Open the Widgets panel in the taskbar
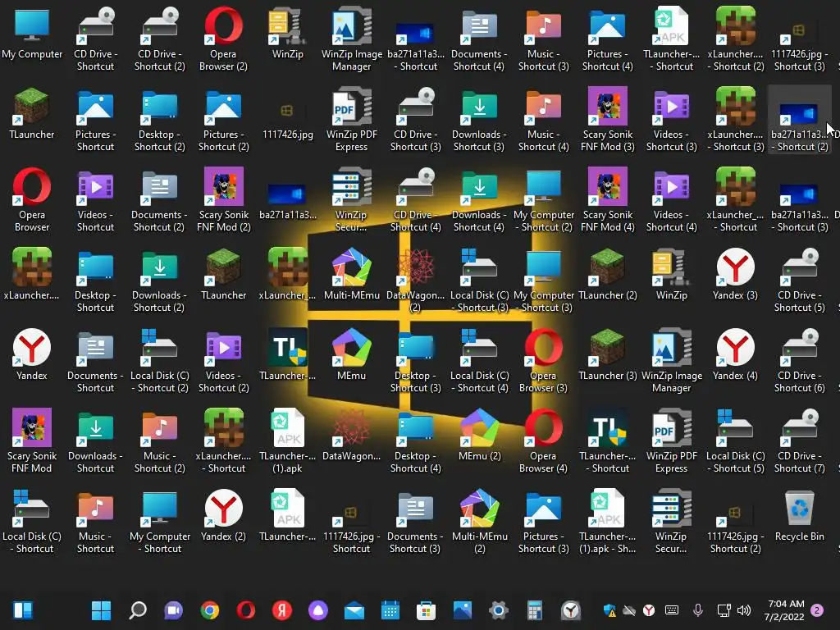 23,609
